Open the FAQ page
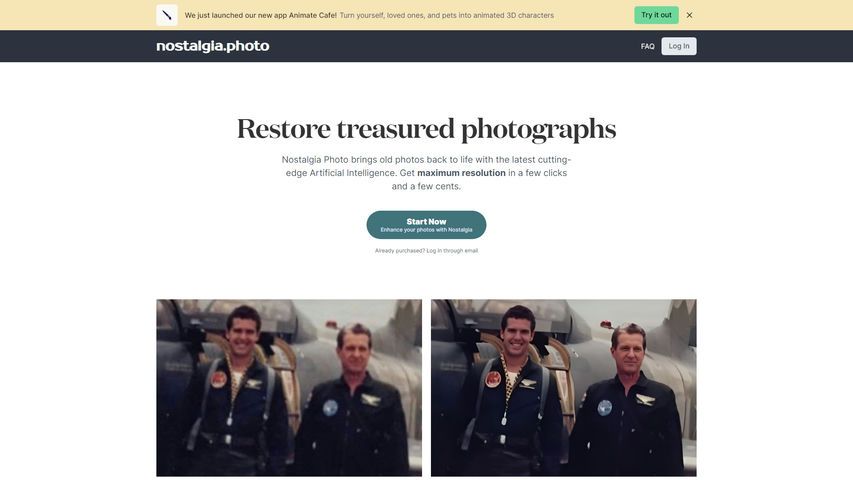The height and width of the screenshot is (480, 853). click(x=647, y=46)
